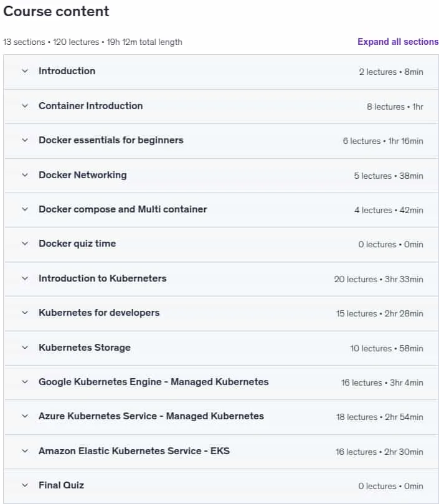Screen dimensions: 439x504
Task: Select the Docker Networking section title
Action: 83,175
